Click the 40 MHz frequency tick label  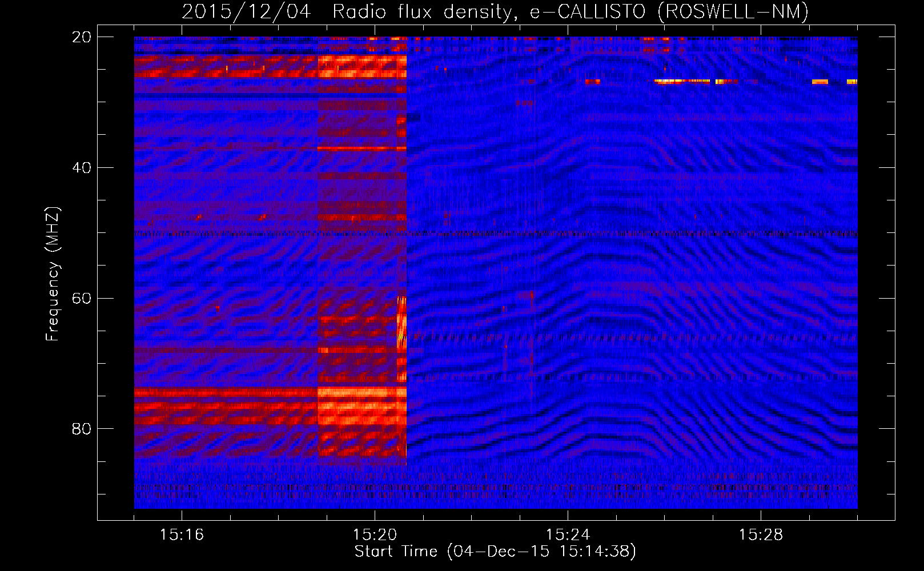[82, 168]
